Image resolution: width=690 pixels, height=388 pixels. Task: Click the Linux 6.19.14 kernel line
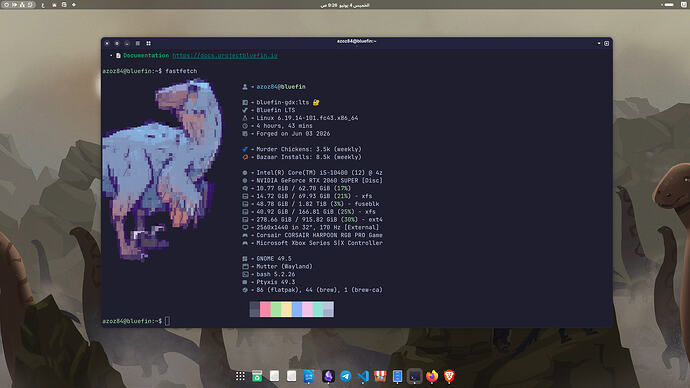click(x=300, y=118)
